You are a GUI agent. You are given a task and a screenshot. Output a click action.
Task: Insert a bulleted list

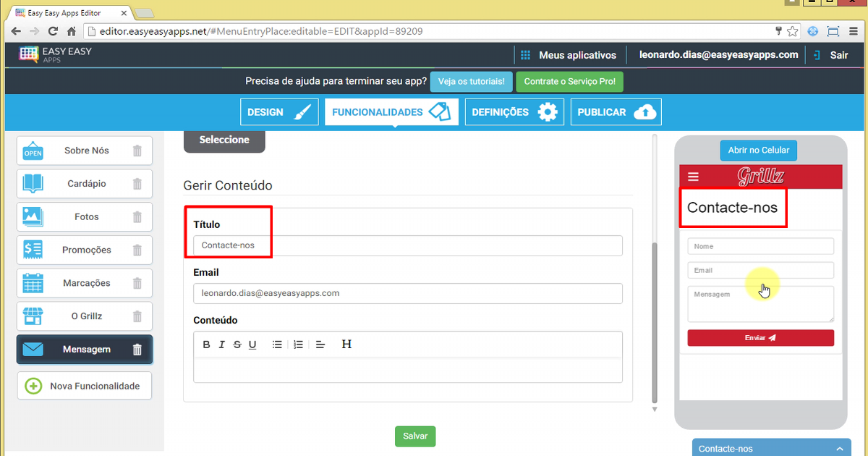tap(277, 345)
